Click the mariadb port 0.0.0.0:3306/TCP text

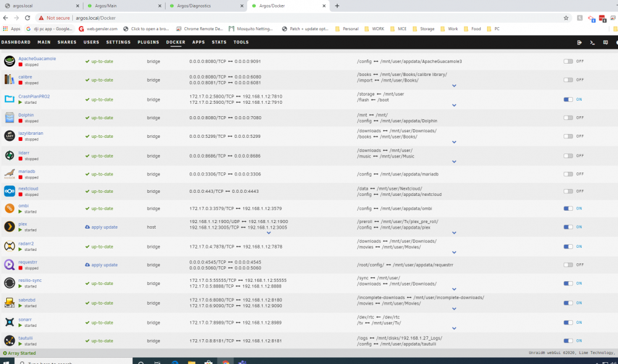pyautogui.click(x=208, y=174)
